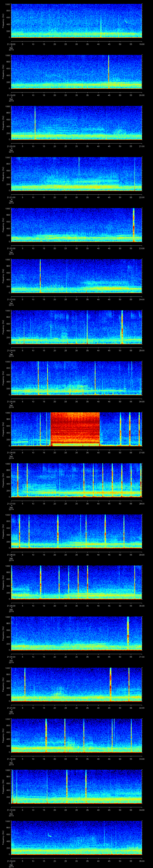Screen dimensions: 153x868
Task: Click the Frequency (Hz) axis label of top spectrogram
Action: coord(3,21)
